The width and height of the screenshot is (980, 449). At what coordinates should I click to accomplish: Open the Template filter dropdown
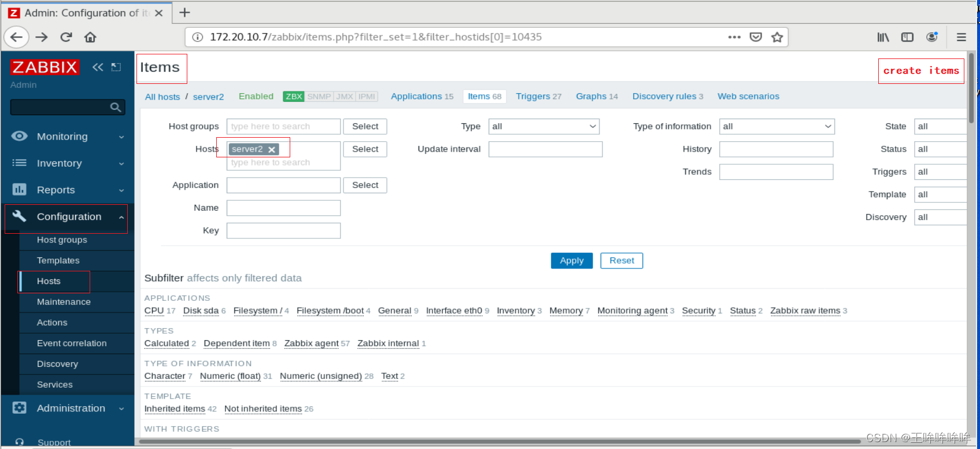click(940, 194)
